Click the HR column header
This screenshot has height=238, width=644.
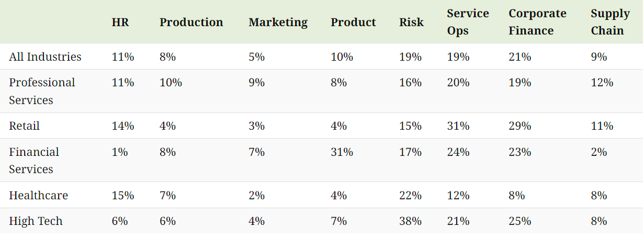(x=120, y=22)
